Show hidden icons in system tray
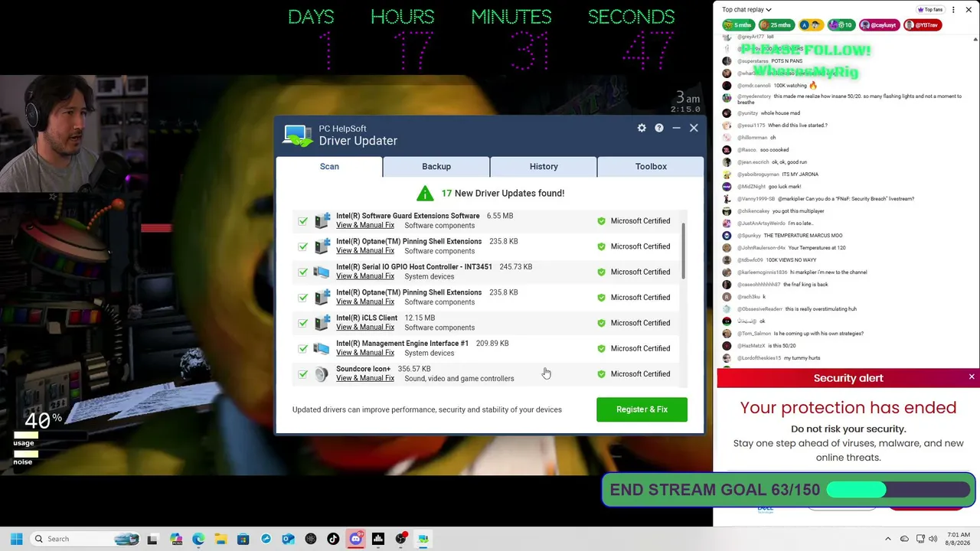The height and width of the screenshot is (551, 980). [888, 539]
